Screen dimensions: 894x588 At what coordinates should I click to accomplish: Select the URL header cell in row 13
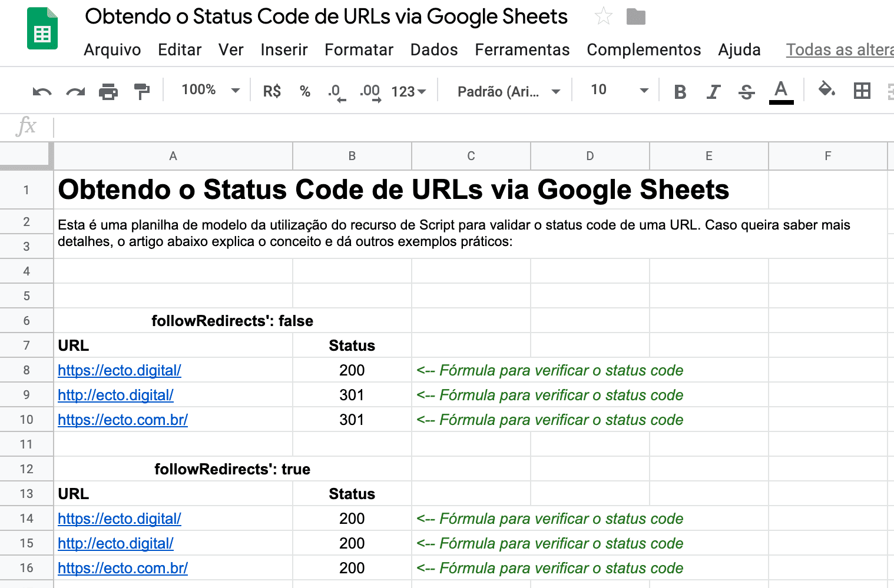[173, 494]
